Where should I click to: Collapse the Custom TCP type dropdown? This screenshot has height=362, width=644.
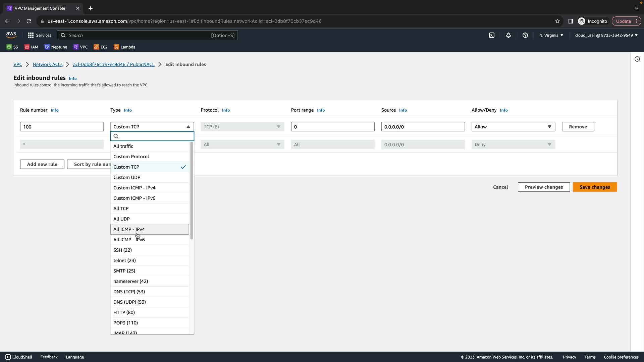[152, 127]
